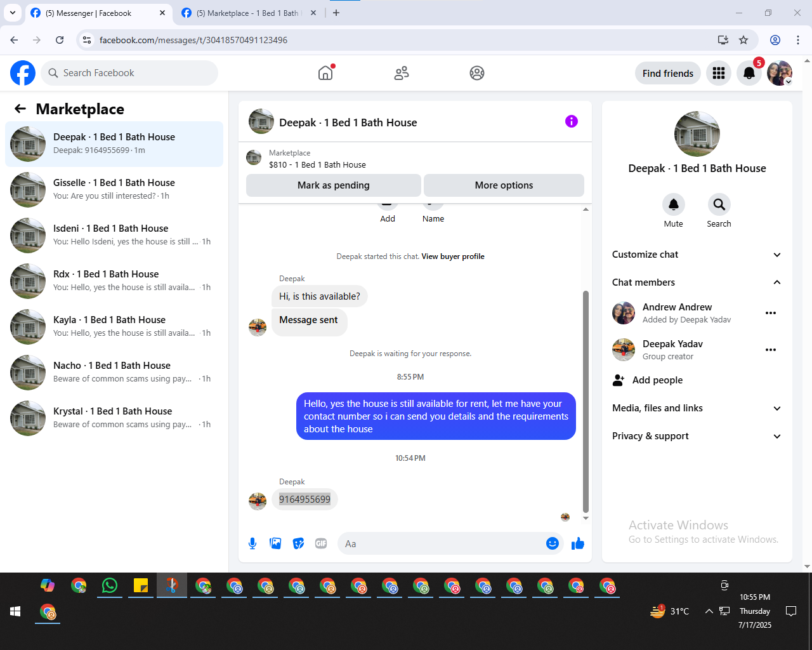The height and width of the screenshot is (650, 812).
Task: Search in conversation using magnifier icon
Action: (719, 204)
